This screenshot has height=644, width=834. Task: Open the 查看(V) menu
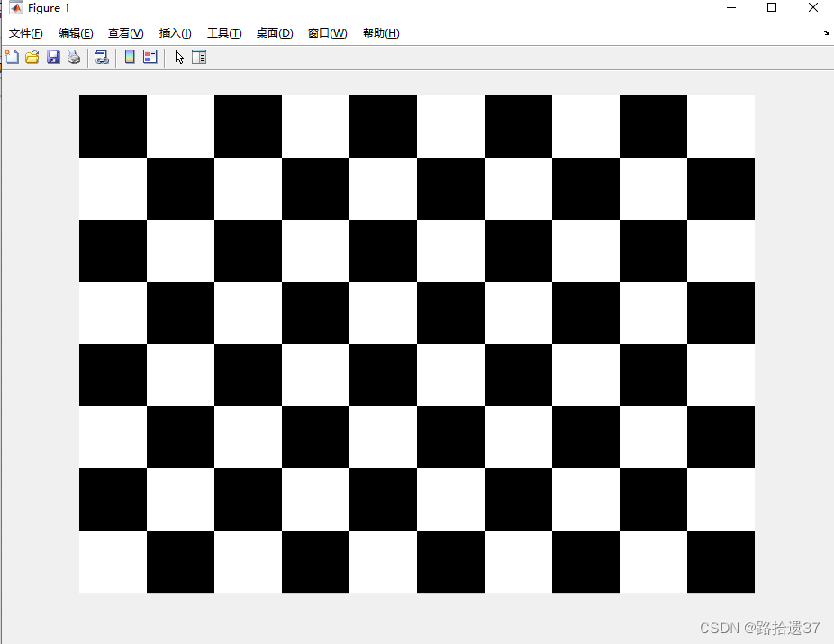125,33
